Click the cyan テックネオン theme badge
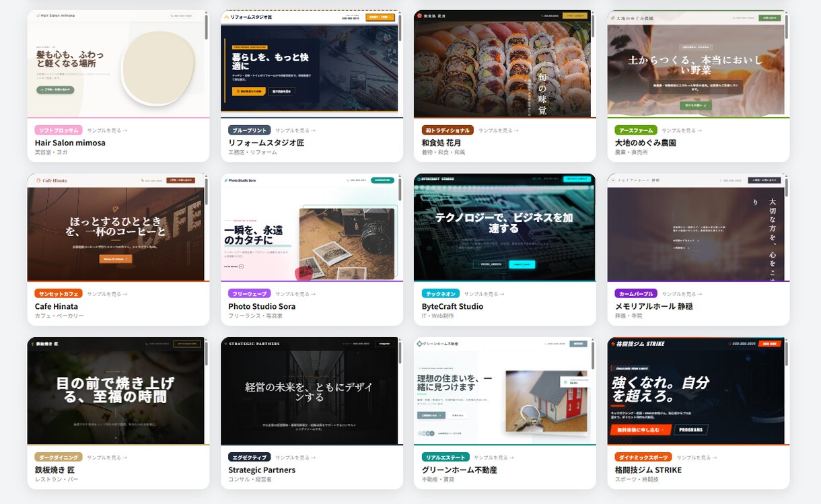The height and width of the screenshot is (504, 821). (441, 294)
